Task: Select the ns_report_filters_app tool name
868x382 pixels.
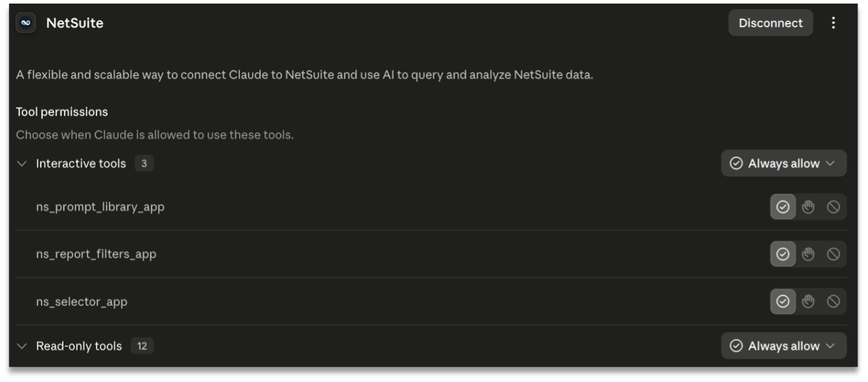Action: [x=96, y=254]
